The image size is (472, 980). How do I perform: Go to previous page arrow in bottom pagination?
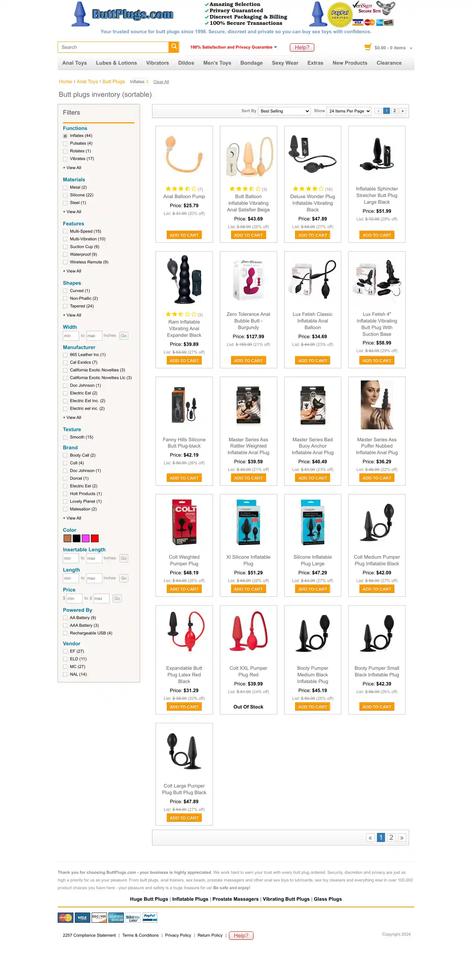point(370,837)
